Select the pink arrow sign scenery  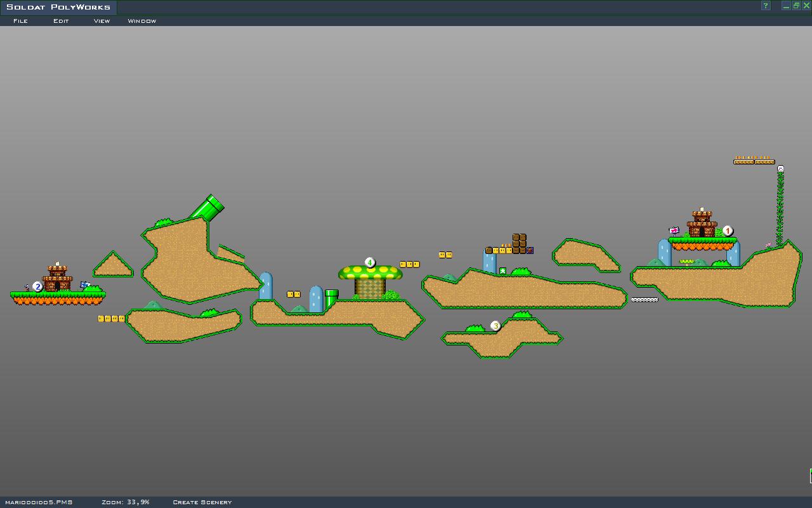tap(674, 231)
